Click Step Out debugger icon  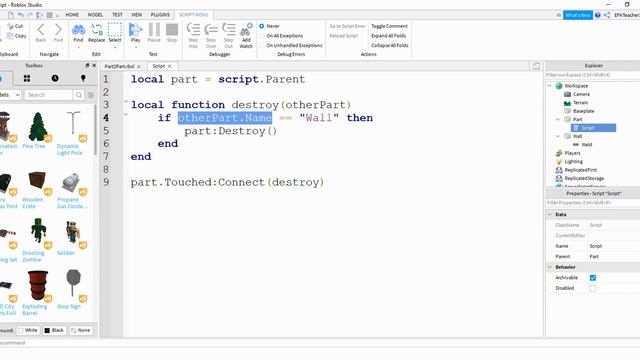(229, 30)
